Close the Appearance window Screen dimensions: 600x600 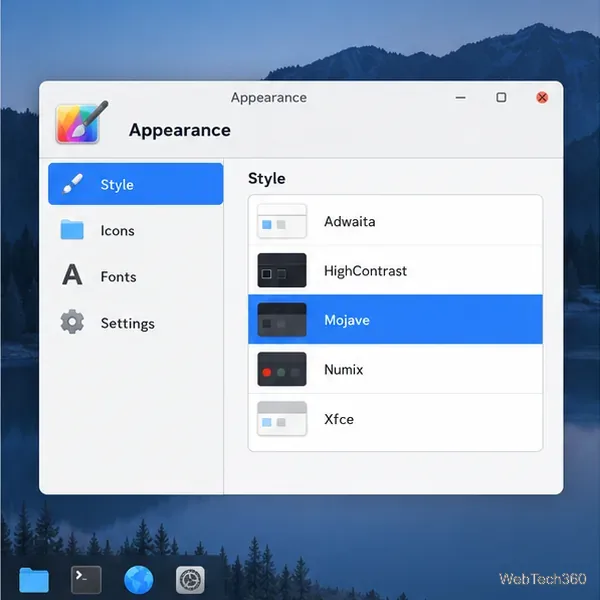tap(542, 98)
